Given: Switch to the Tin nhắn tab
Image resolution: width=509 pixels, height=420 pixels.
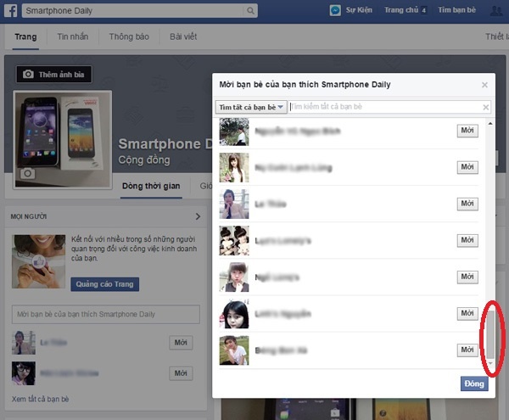Looking at the screenshot, I should tap(73, 37).
